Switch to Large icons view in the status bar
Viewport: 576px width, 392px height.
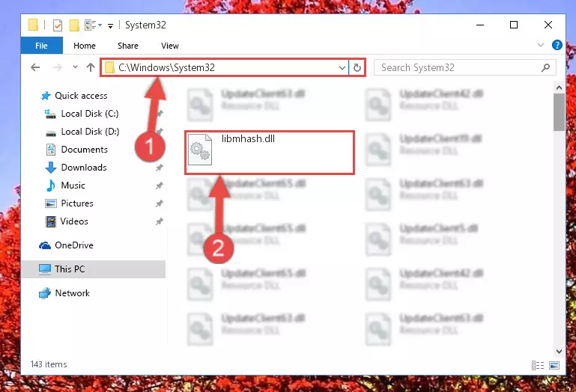pos(554,365)
